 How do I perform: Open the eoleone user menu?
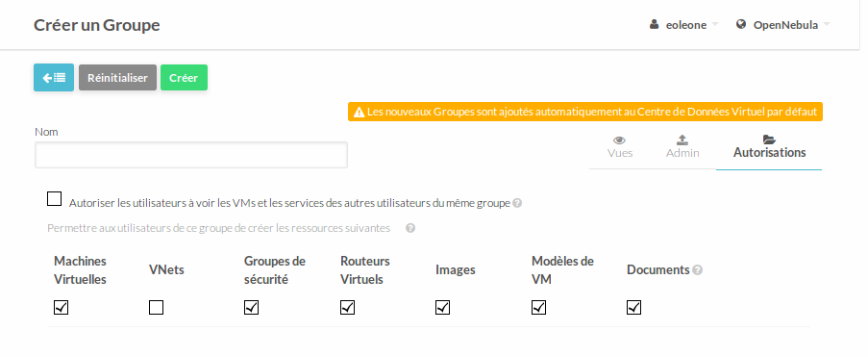(684, 25)
